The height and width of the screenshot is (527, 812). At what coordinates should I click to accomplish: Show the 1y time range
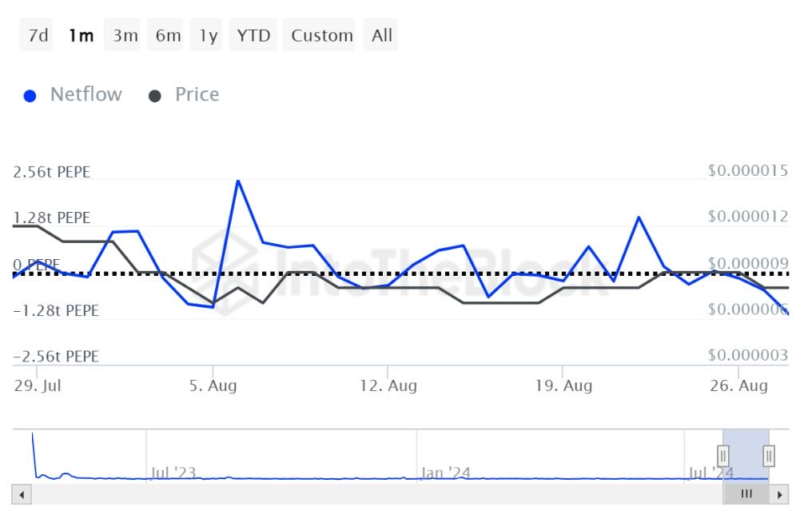pos(208,35)
